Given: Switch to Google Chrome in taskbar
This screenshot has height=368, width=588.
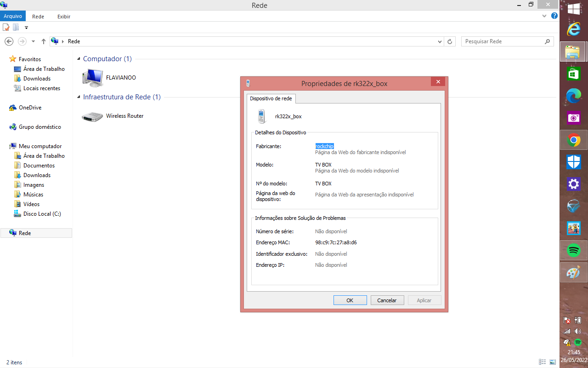Looking at the screenshot, I should [x=574, y=140].
